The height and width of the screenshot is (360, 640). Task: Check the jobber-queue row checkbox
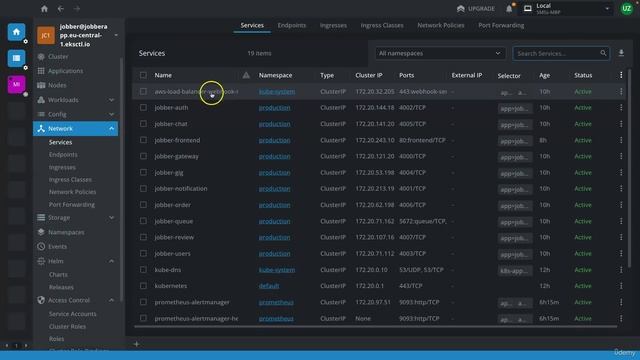click(x=143, y=221)
